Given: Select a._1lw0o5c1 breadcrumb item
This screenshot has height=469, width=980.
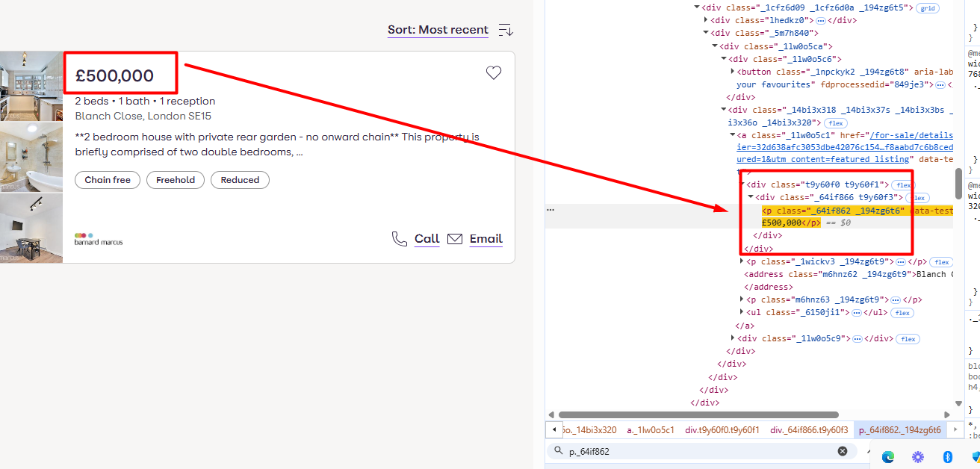Looking at the screenshot, I should 649,430.
